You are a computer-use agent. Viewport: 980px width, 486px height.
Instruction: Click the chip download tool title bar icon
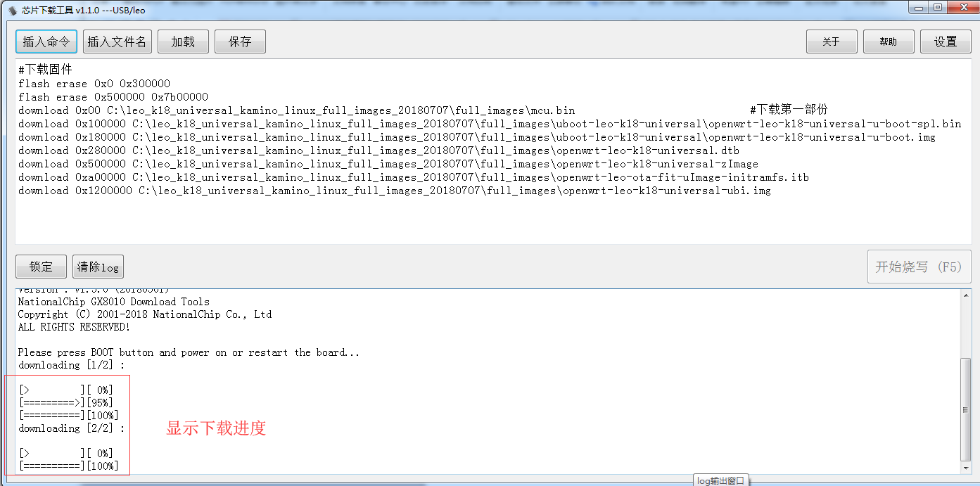12,11
